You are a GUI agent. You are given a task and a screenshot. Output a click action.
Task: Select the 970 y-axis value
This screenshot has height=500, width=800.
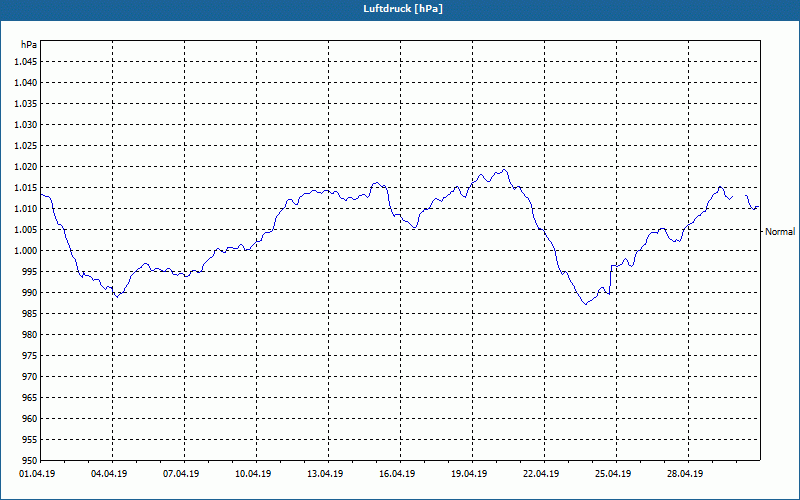[x=31, y=377]
